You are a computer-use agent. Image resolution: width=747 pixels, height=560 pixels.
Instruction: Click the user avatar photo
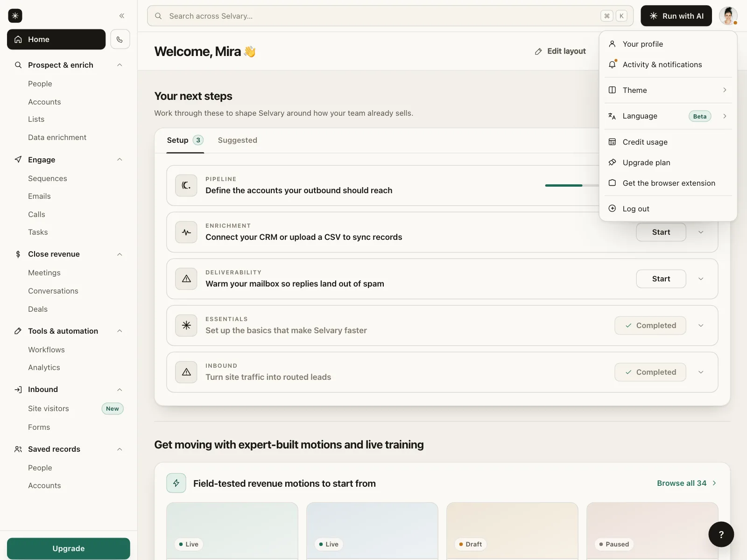[728, 16]
